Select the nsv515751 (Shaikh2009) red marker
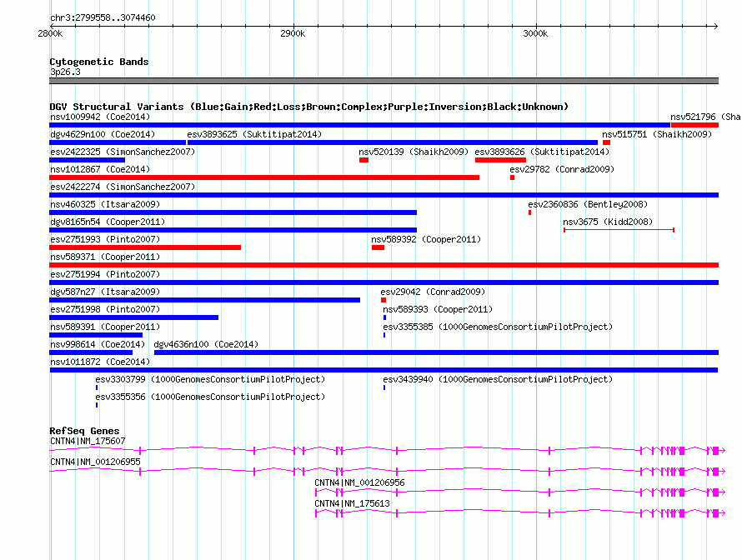The width and height of the screenshot is (742, 560). pos(606,142)
